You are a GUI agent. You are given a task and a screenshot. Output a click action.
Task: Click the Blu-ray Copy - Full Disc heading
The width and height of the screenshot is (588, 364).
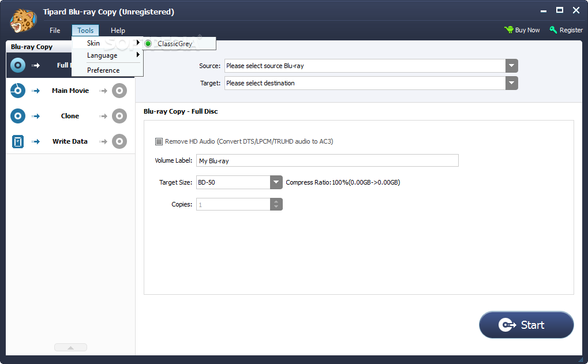point(181,111)
